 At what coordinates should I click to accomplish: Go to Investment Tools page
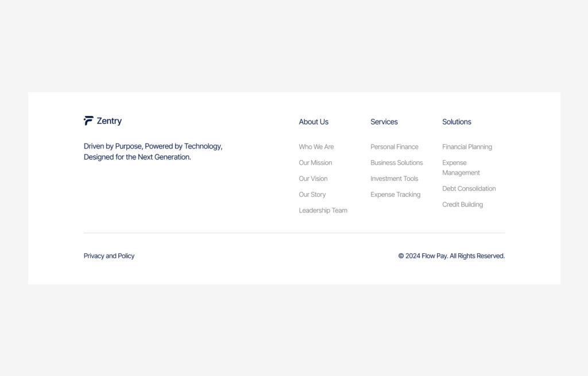tap(394, 179)
